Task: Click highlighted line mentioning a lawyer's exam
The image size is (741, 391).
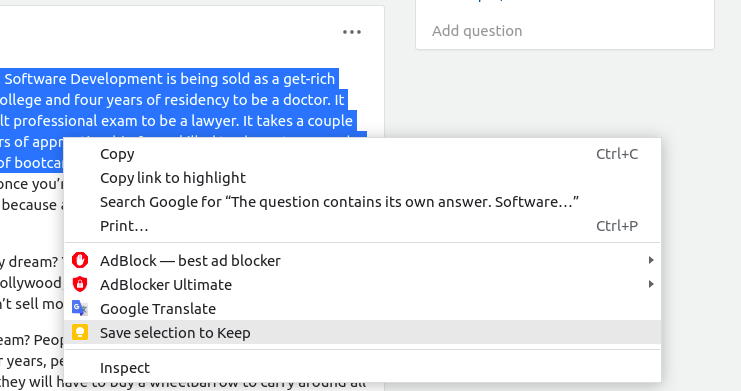Action: tap(176, 121)
